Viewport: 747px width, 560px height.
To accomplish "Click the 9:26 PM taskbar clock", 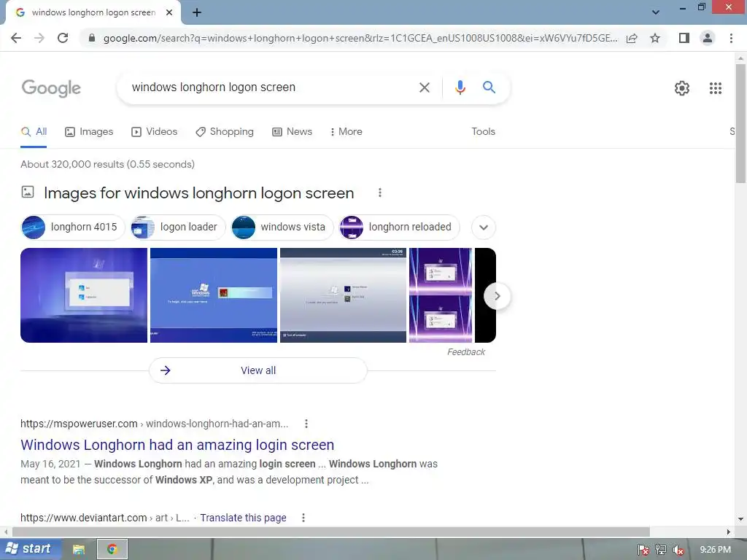I will pyautogui.click(x=715, y=550).
